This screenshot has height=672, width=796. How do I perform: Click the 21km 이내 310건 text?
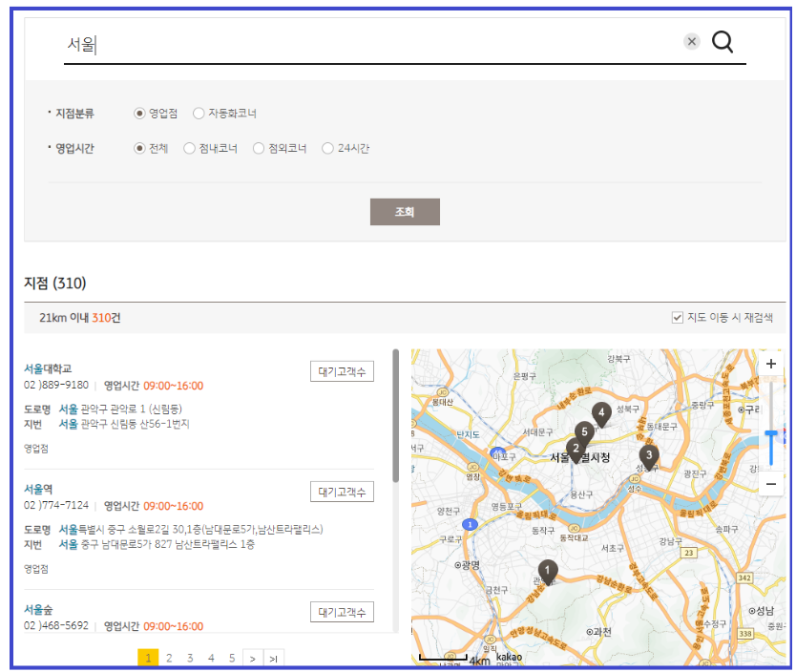click(x=80, y=318)
